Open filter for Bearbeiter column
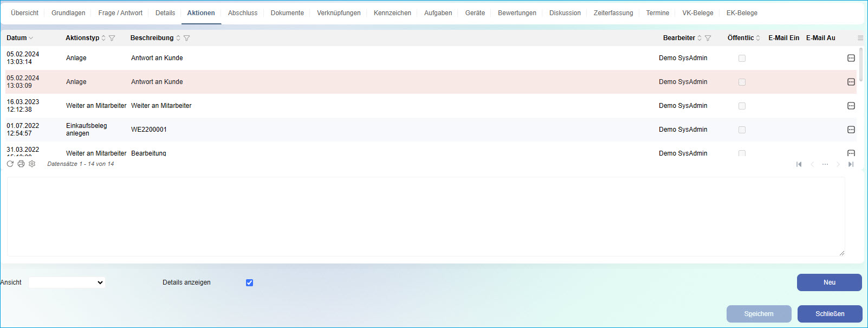The width and height of the screenshot is (868, 328). click(x=708, y=38)
